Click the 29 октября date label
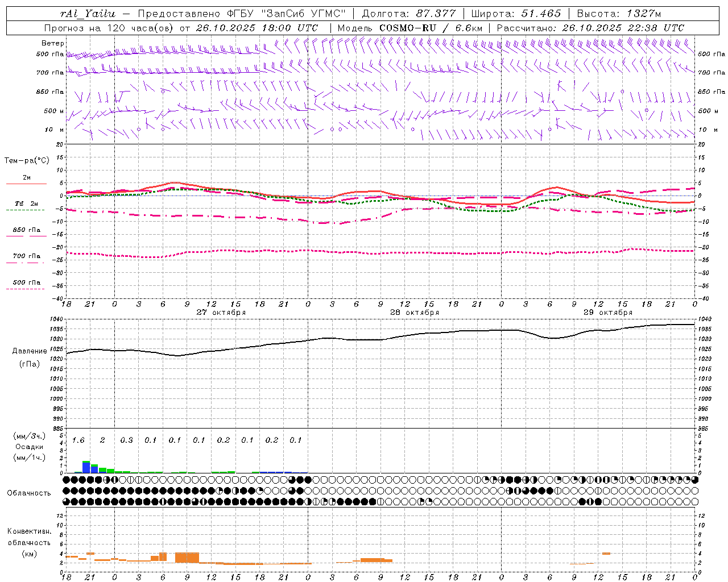The height and width of the screenshot is (582, 728). pos(608,313)
